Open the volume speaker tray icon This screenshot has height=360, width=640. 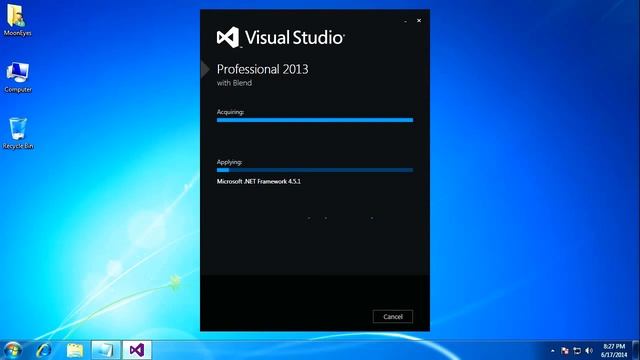tap(589, 351)
